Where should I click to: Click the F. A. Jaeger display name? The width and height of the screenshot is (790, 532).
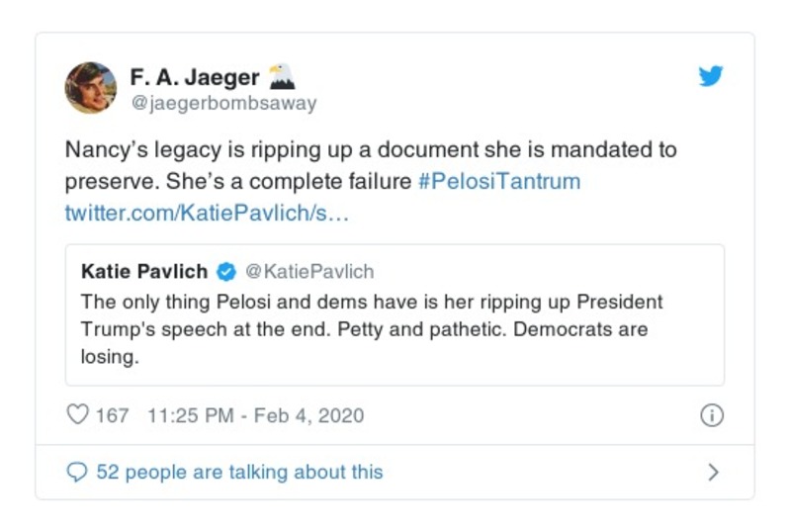click(x=195, y=76)
